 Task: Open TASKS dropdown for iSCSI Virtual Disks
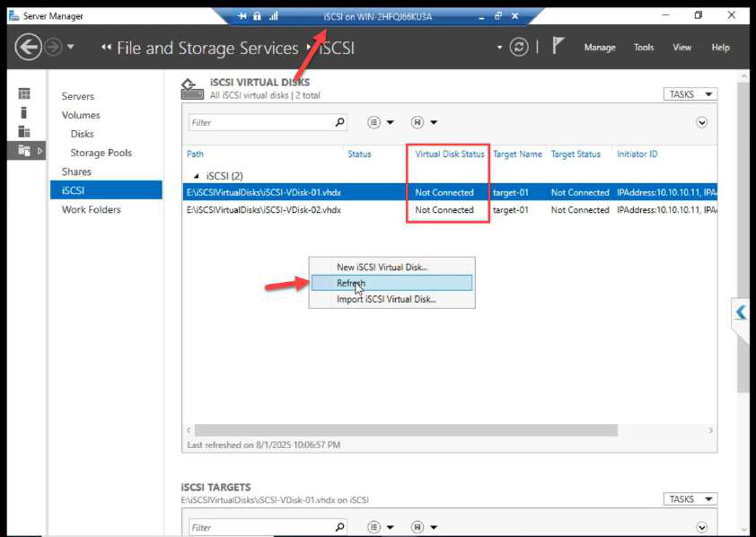click(690, 94)
